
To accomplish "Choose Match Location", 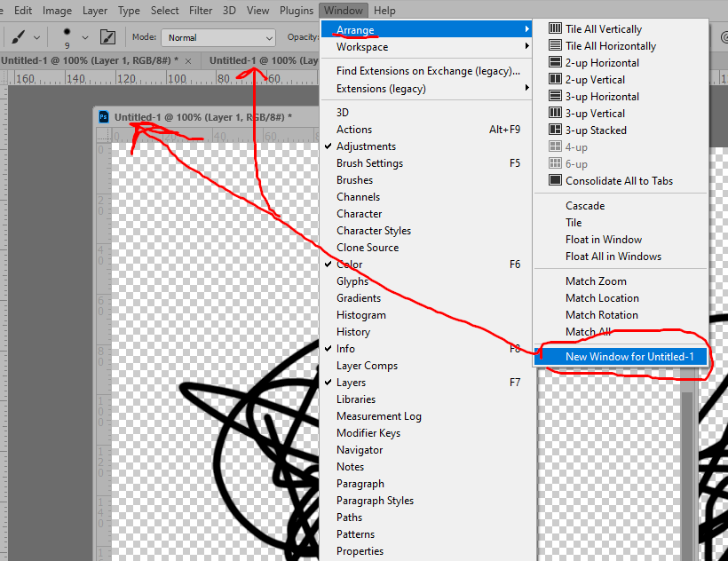I will coord(621,298).
